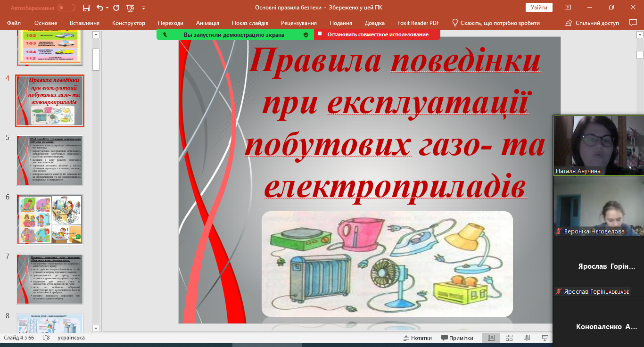Screen dimensions: 644x347
Task: Click the 'Скажіть, що потрібно зробити' search box
Action: (x=496, y=23)
